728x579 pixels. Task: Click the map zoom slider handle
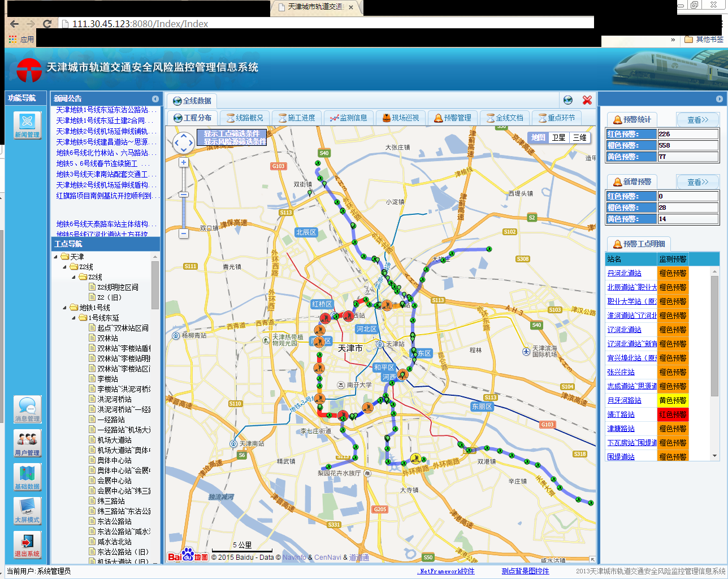[183, 195]
